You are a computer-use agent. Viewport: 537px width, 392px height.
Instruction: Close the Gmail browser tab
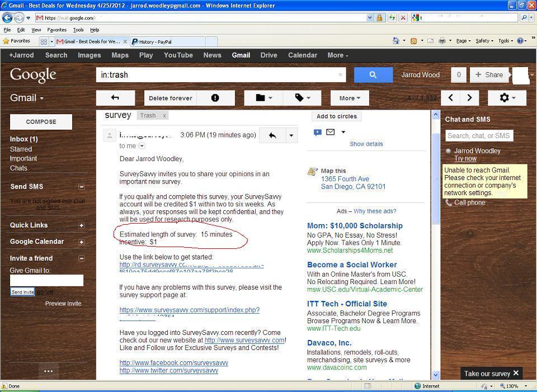pos(125,42)
